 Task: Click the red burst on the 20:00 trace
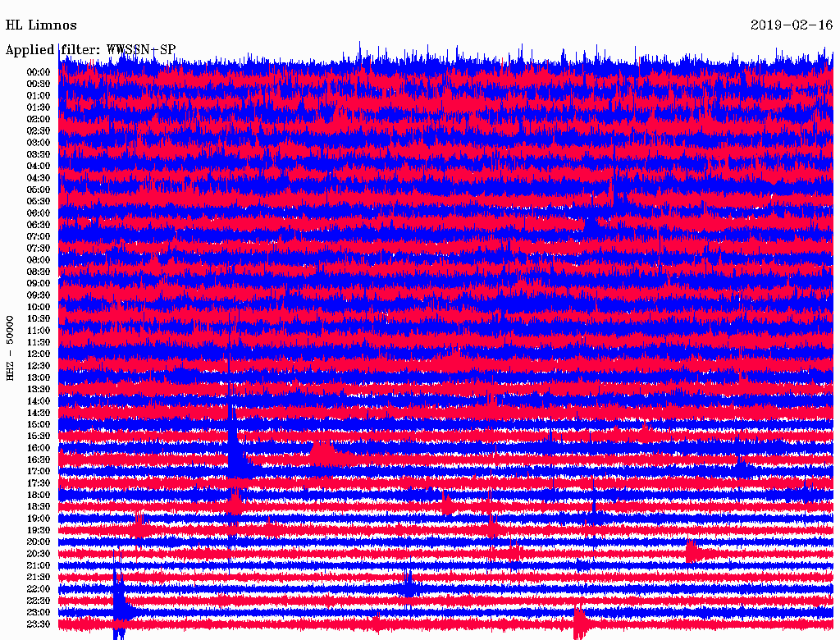click(x=692, y=548)
